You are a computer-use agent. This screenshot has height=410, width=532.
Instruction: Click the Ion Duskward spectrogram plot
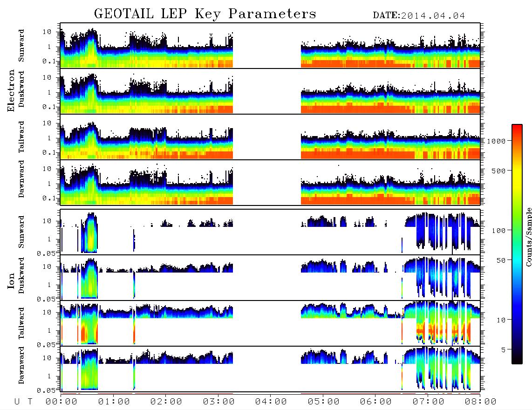click(270, 278)
